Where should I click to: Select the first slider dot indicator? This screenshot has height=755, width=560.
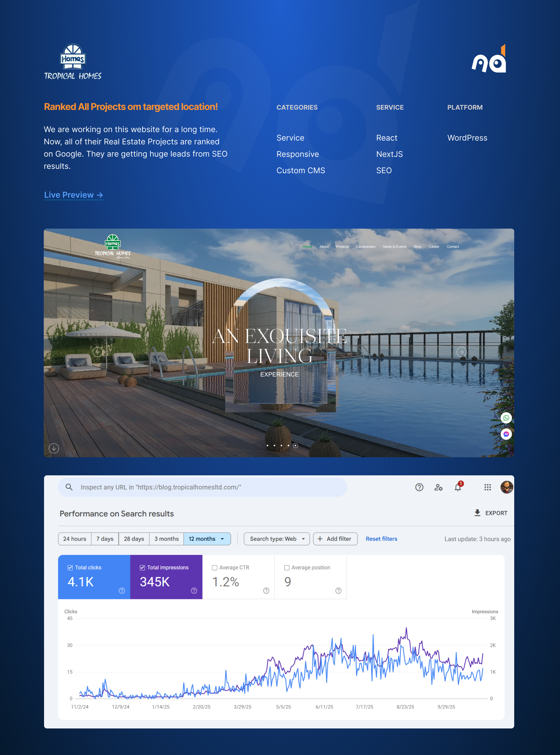coord(267,446)
